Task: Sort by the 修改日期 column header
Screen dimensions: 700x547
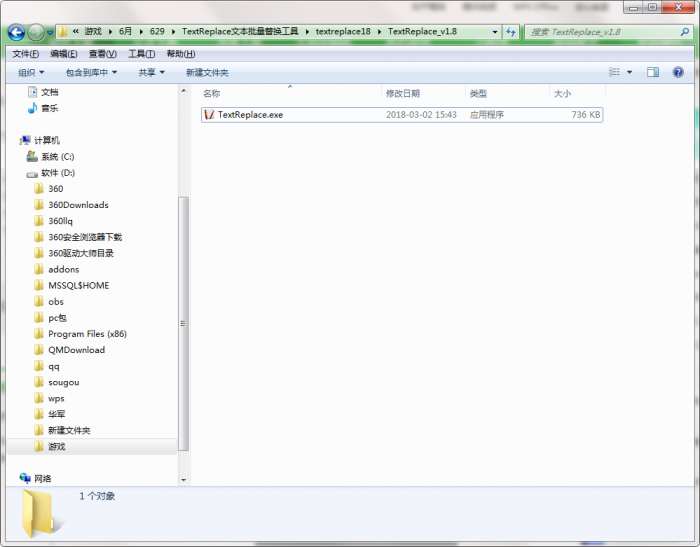Action: 403,93
